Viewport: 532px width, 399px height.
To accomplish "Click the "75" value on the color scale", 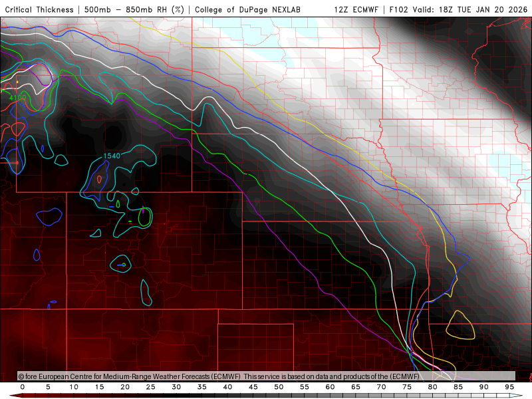I will click(x=407, y=387).
